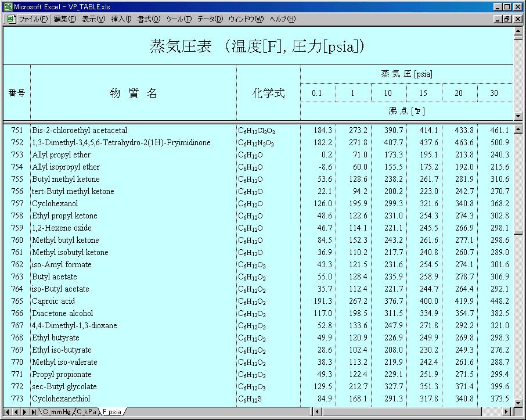Click horizontal scrollbar left arrow
The image size is (526, 420).
(x=318, y=412)
